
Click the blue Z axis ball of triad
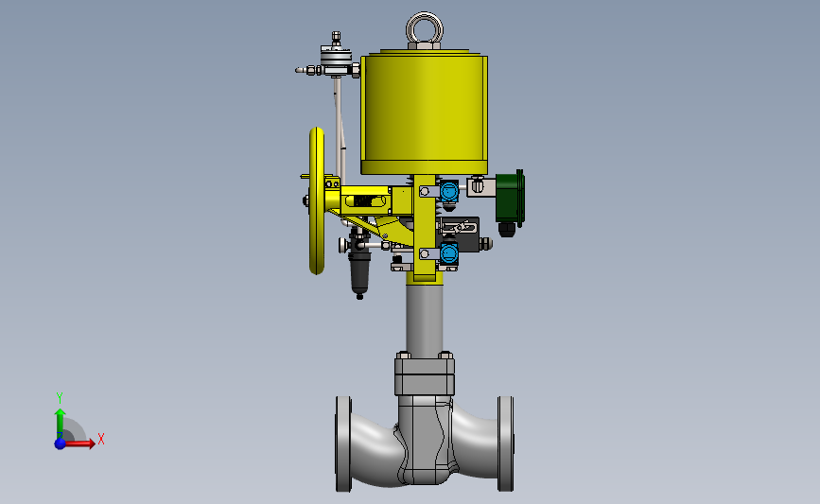61,443
